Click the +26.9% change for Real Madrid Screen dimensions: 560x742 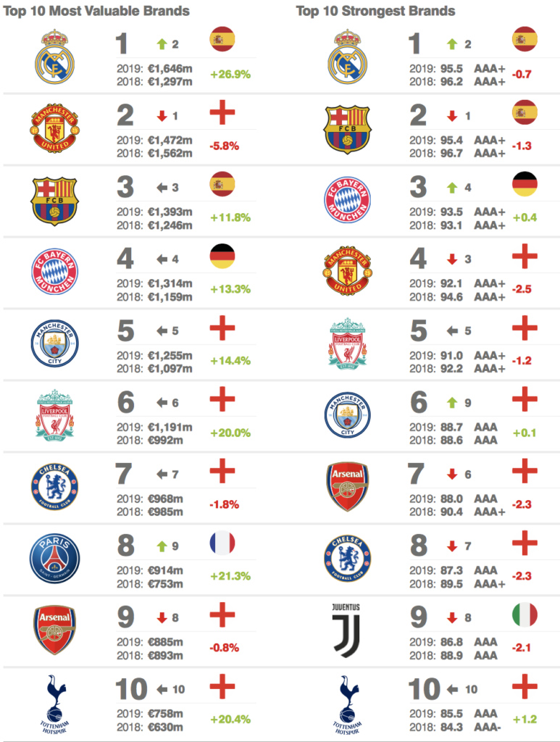230,75
